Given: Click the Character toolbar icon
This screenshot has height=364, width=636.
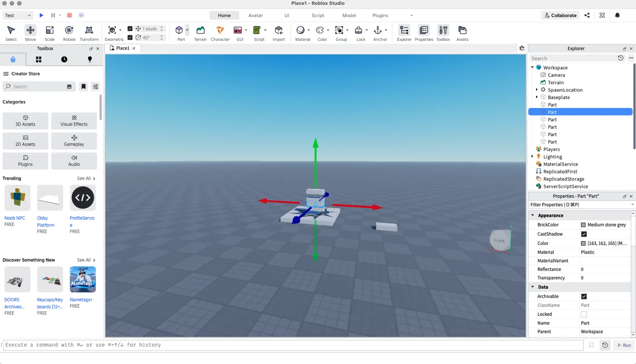Looking at the screenshot, I should 220,33.
